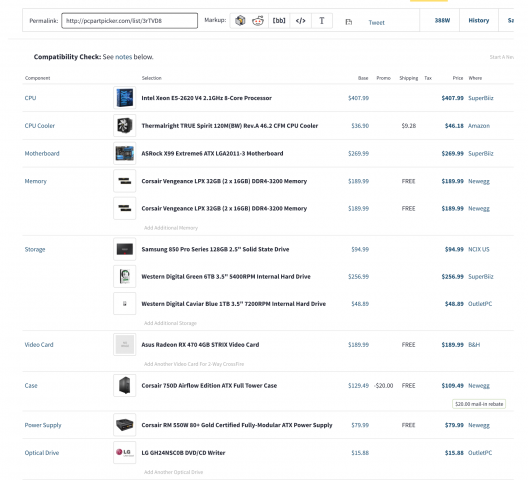
Task: Open the Storage category link
Action: coord(35,250)
